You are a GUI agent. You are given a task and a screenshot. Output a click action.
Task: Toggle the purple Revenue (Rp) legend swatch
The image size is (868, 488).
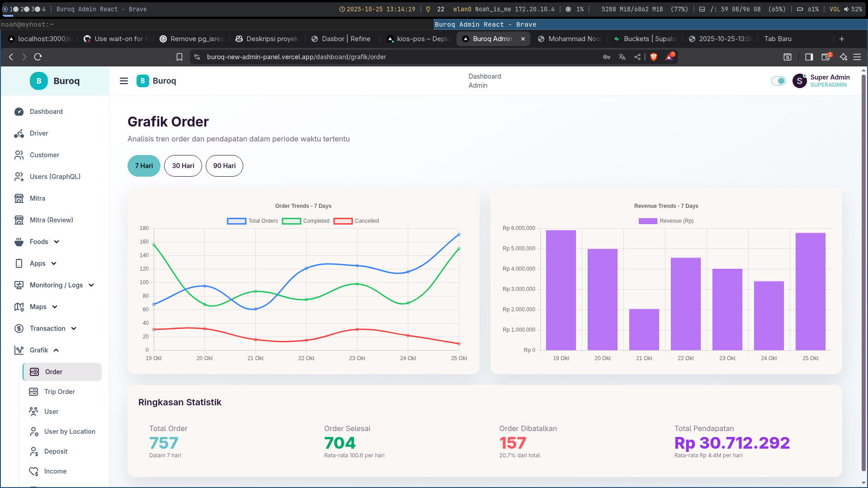tap(647, 221)
